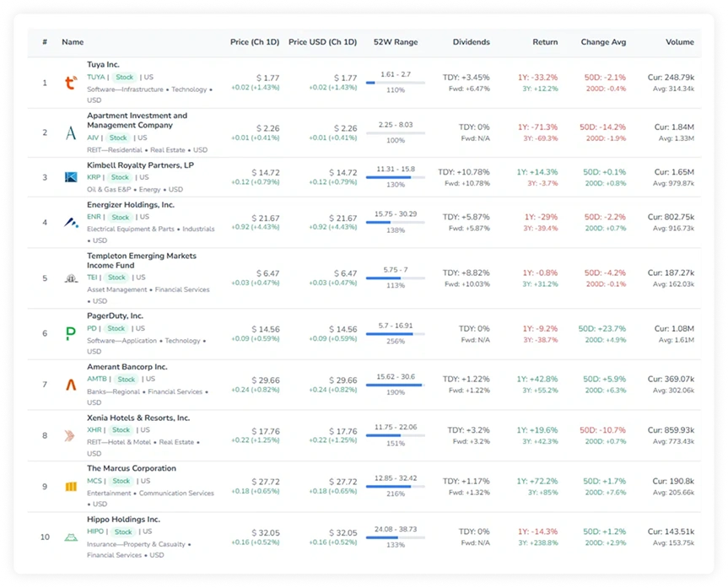Viewport: 728px width, 588px height.
Task: Click Templeton dividend Fwd: +10.03%
Action: pos(467,283)
